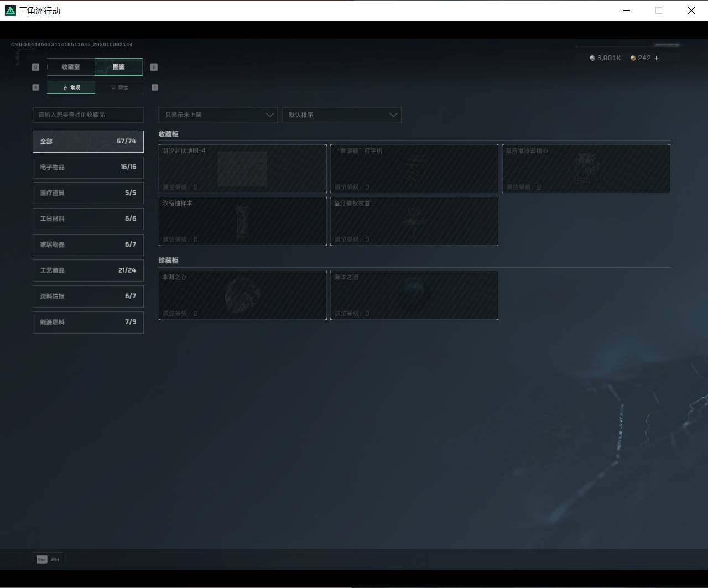Select the 图鉴 tab
This screenshot has width=708, height=588.
pos(119,67)
